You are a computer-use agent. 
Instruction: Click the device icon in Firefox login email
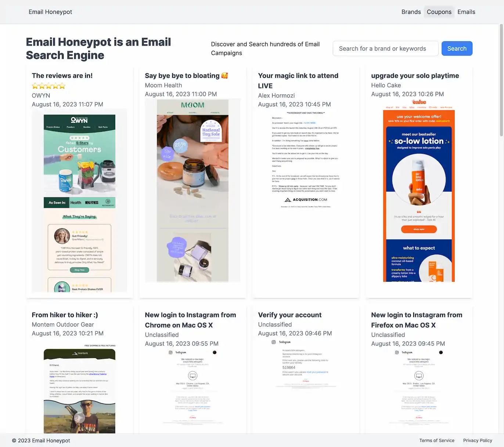[419, 375]
